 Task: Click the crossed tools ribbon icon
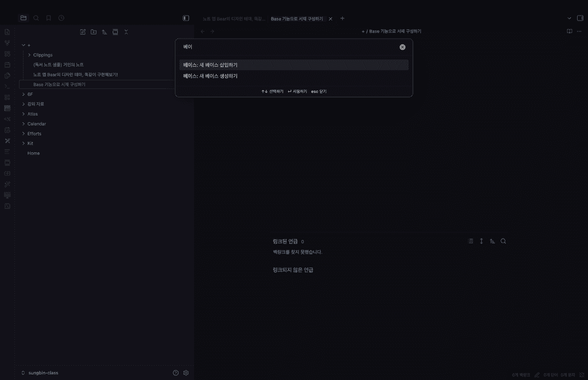tap(7, 141)
